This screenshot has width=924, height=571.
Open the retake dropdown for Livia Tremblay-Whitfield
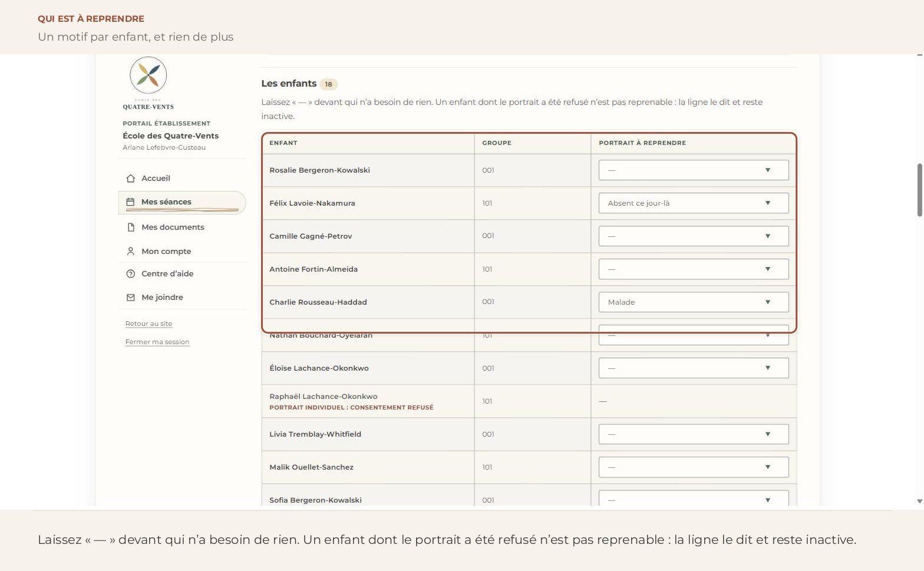694,434
